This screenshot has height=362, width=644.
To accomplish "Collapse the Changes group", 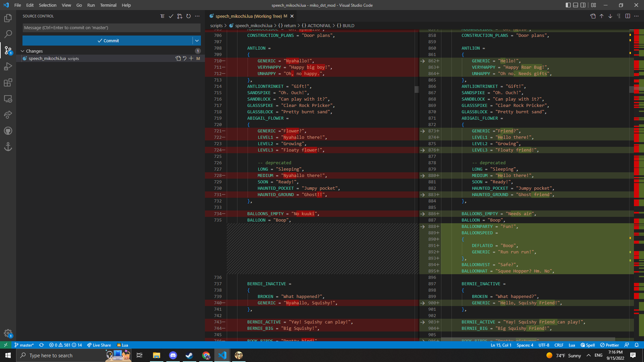I will coord(22,51).
